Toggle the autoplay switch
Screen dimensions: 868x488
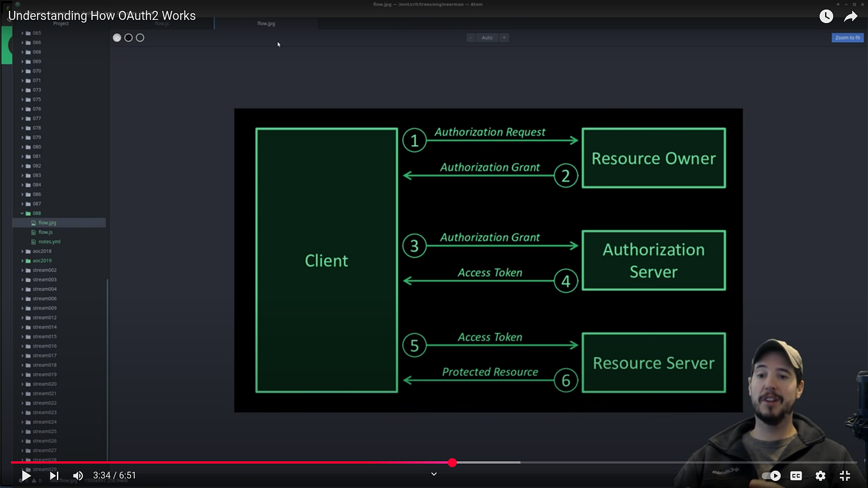(x=771, y=475)
